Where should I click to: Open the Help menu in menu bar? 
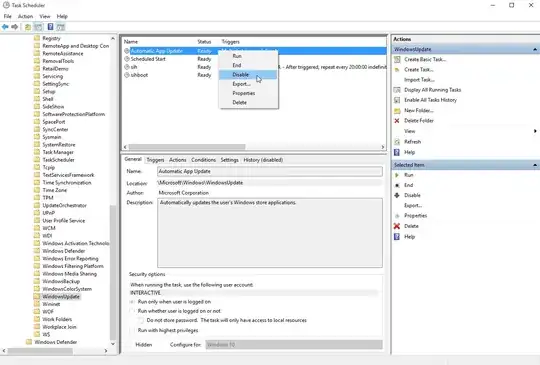point(62,16)
